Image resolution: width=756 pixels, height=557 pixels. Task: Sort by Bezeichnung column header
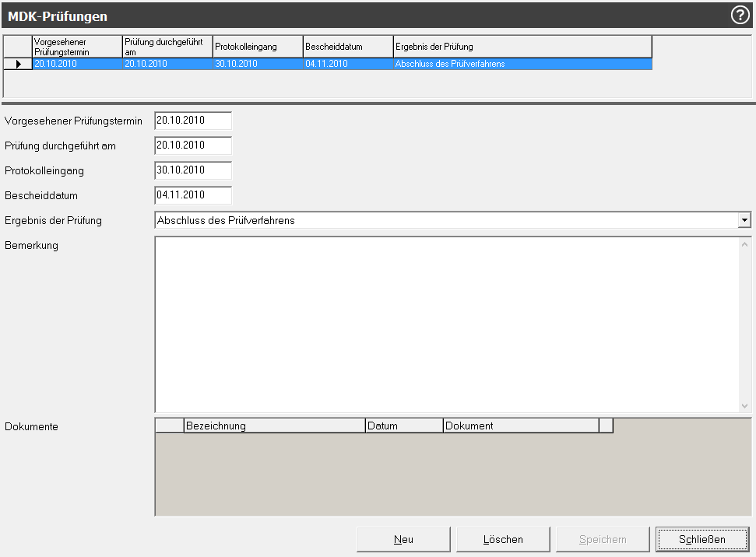pyautogui.click(x=274, y=426)
